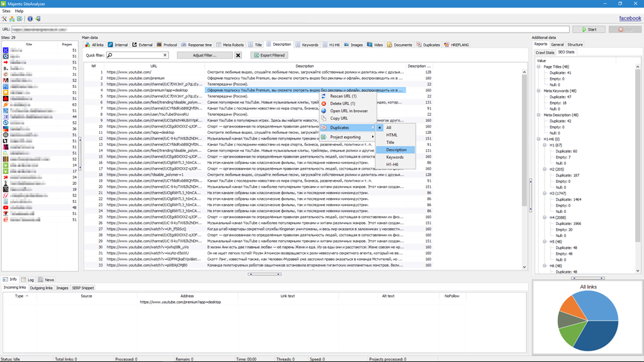Click the Export Filtered button

[269, 55]
